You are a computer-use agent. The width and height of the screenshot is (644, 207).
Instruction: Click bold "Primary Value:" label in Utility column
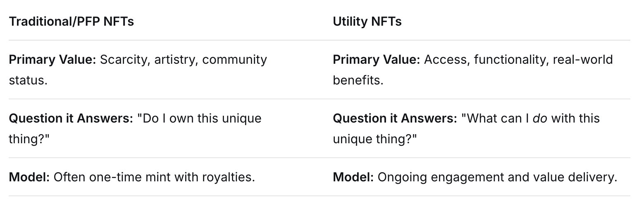tap(377, 60)
